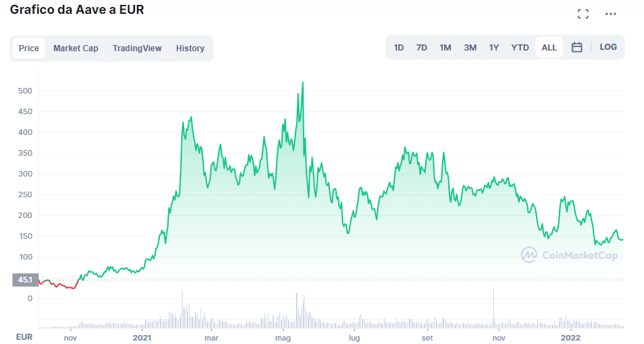Open the three-dots more options menu
The image size is (644, 344).
(x=610, y=14)
